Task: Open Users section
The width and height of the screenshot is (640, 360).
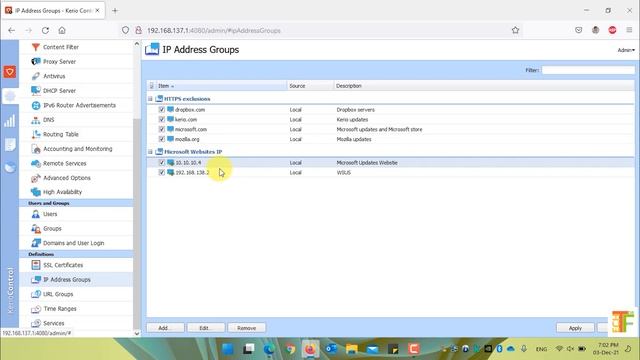Action: click(x=50, y=214)
